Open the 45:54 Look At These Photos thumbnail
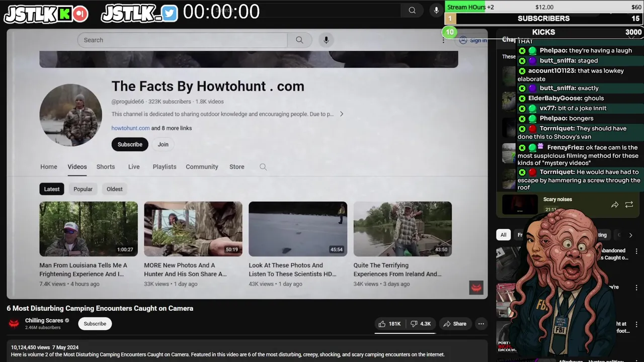 pos(298,229)
